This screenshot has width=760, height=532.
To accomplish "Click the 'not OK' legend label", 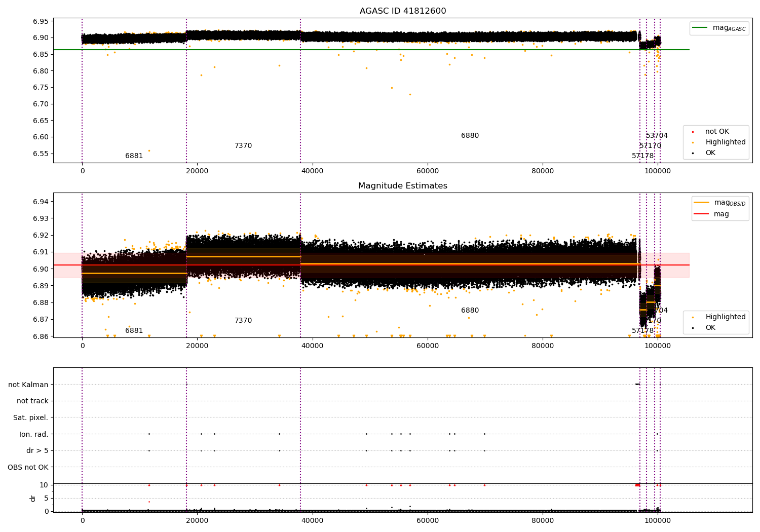I will tap(717, 132).
